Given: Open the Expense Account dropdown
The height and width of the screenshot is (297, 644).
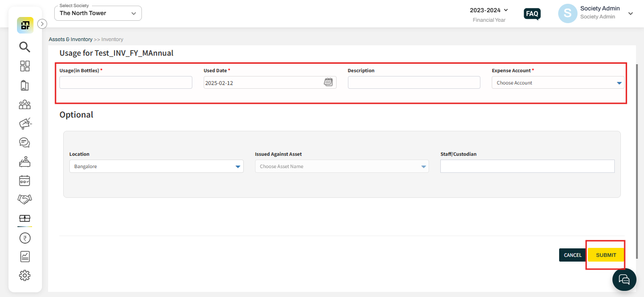Looking at the screenshot, I should tap(558, 83).
